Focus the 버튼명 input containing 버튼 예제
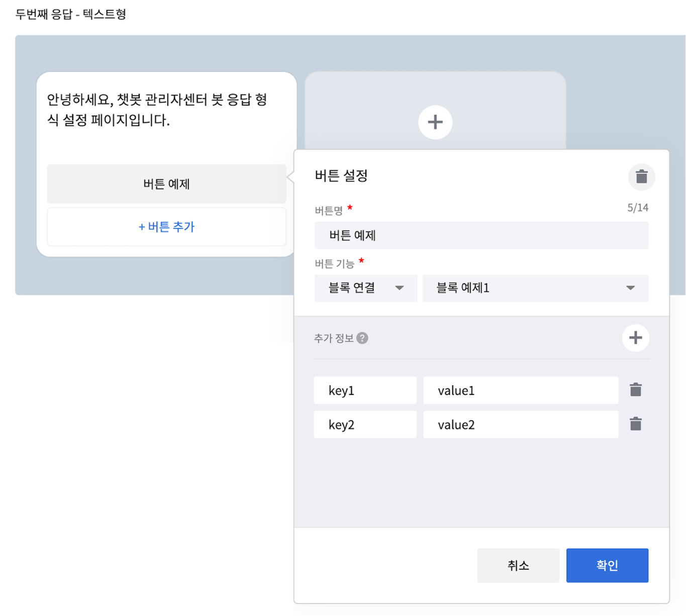The width and height of the screenshot is (686, 616). click(481, 235)
